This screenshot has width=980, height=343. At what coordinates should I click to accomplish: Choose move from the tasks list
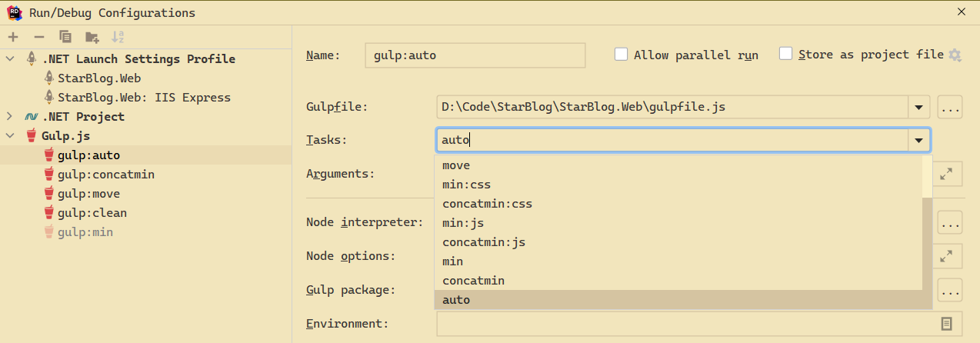pos(678,165)
